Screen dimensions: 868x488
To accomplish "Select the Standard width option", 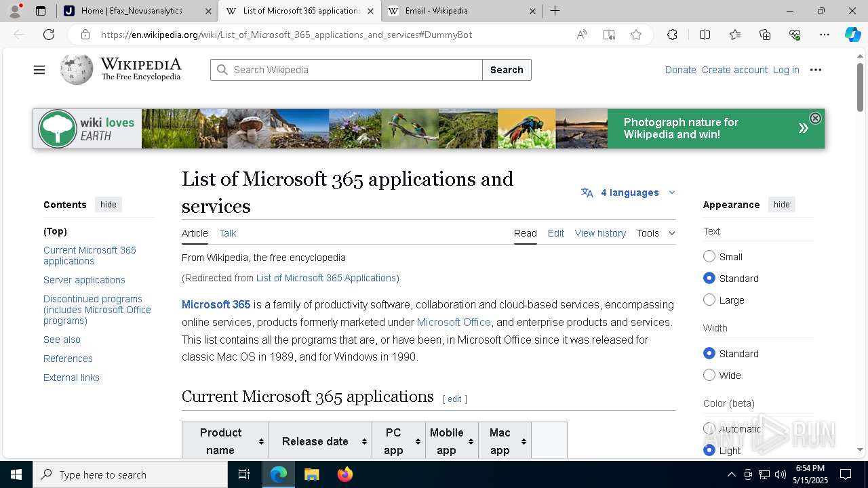I will [709, 353].
